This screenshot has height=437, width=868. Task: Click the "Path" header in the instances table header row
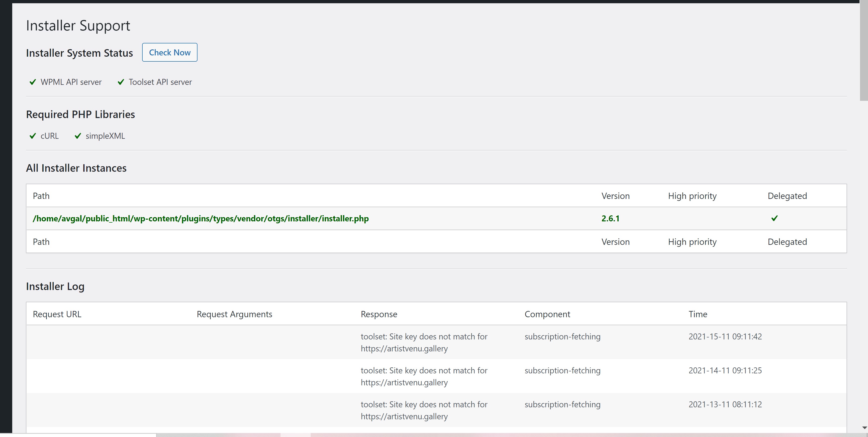tap(41, 196)
